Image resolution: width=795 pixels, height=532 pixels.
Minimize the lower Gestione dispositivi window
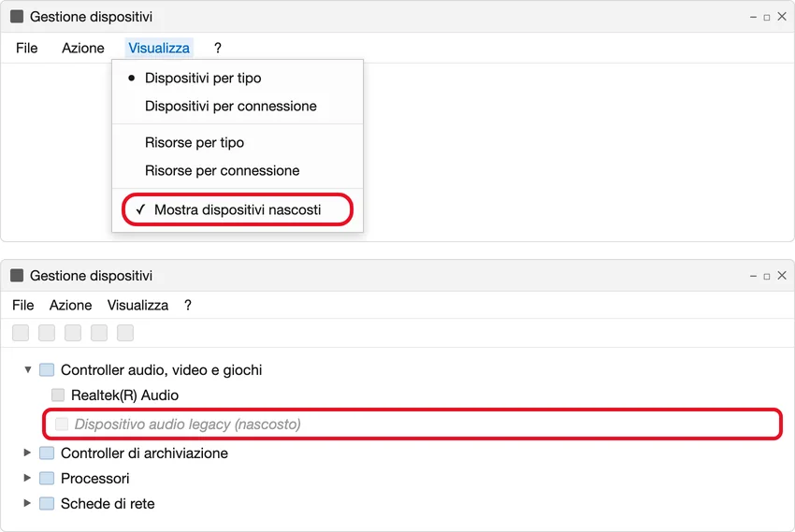[x=754, y=276]
